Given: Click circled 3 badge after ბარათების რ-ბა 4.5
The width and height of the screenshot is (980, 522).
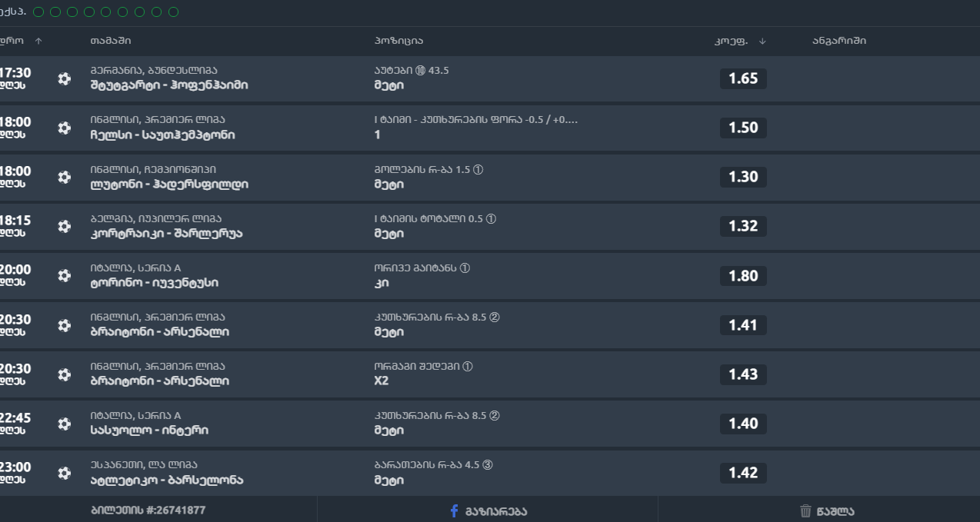Looking at the screenshot, I should [x=488, y=465].
